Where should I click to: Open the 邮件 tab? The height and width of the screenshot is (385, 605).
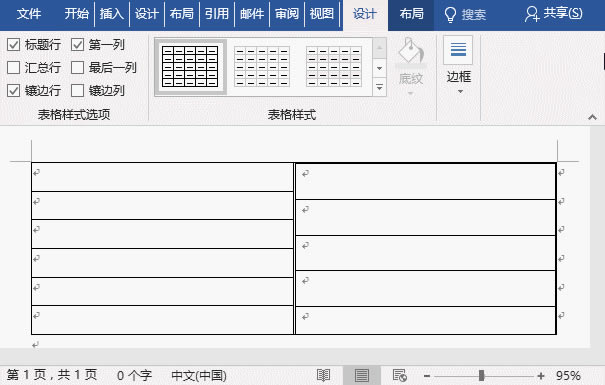click(x=252, y=14)
